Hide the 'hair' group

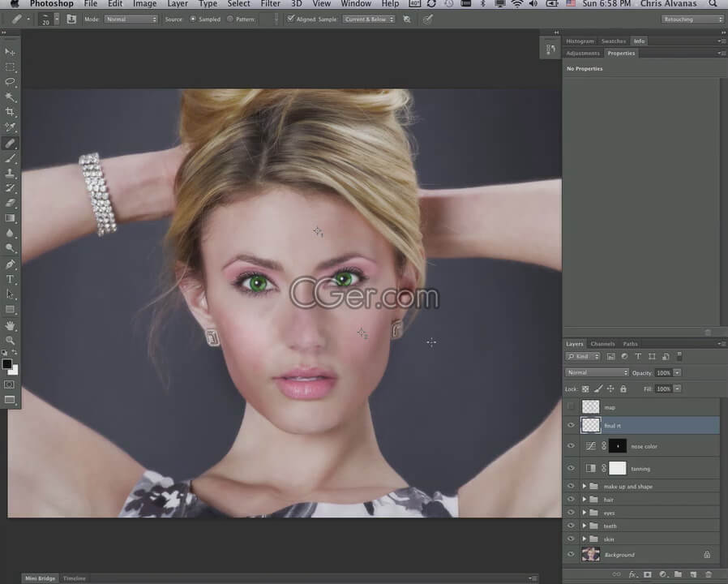click(571, 499)
